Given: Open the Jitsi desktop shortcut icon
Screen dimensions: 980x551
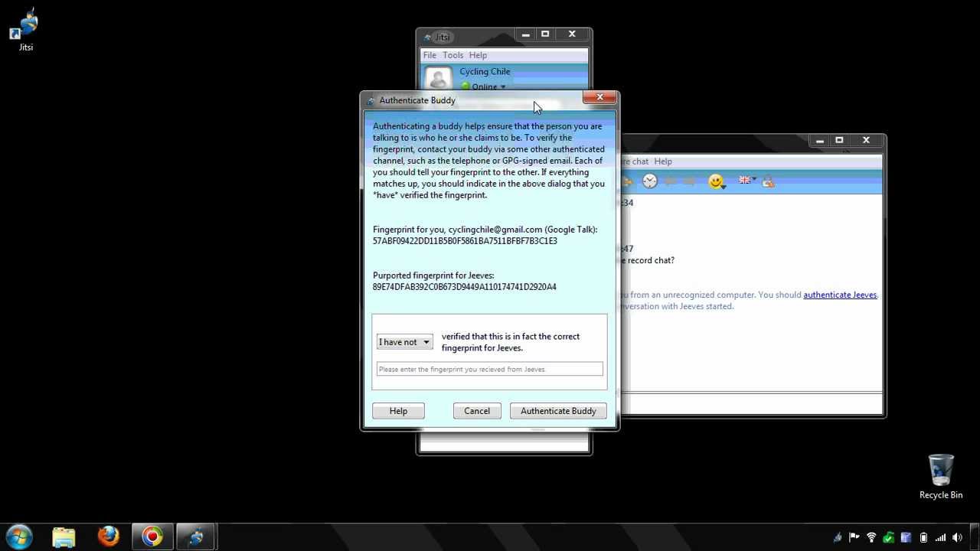Looking at the screenshot, I should pyautogui.click(x=26, y=31).
